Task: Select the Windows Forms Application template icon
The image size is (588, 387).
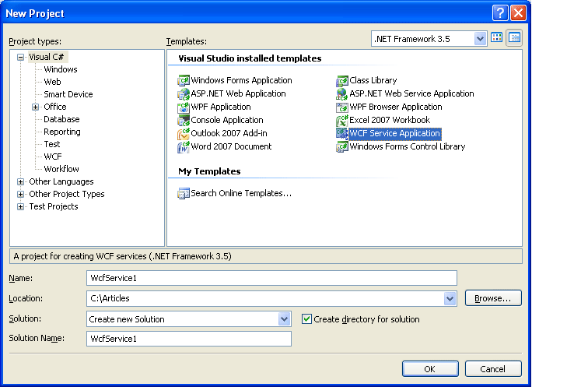Action: point(184,80)
